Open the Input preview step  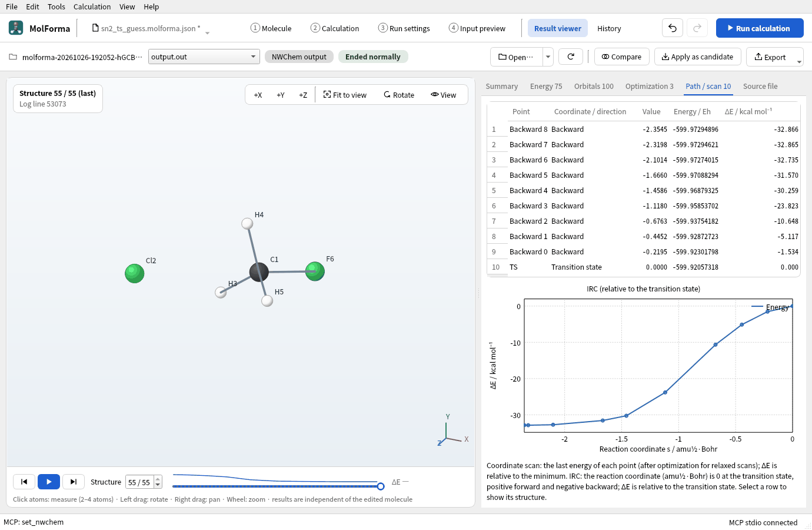[x=477, y=28]
